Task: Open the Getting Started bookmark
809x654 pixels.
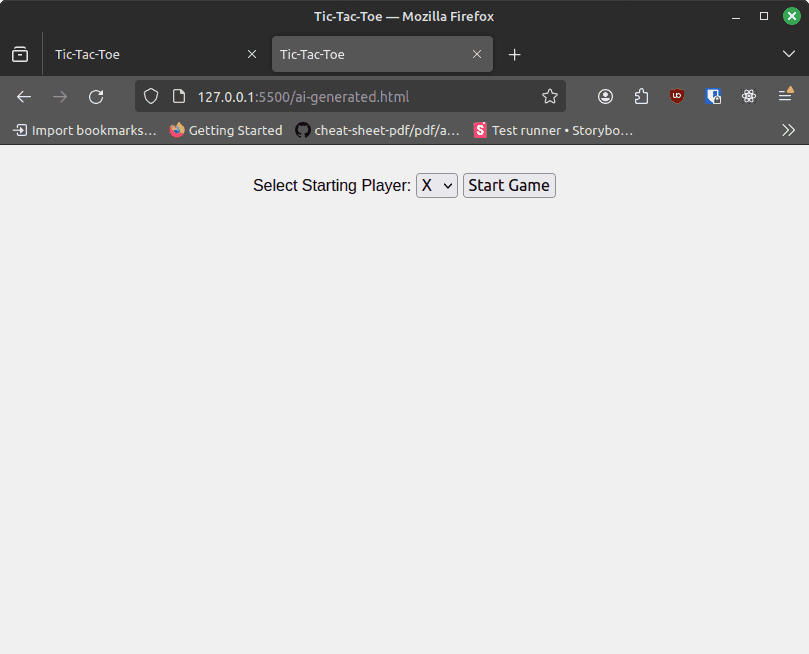Action: click(226, 130)
